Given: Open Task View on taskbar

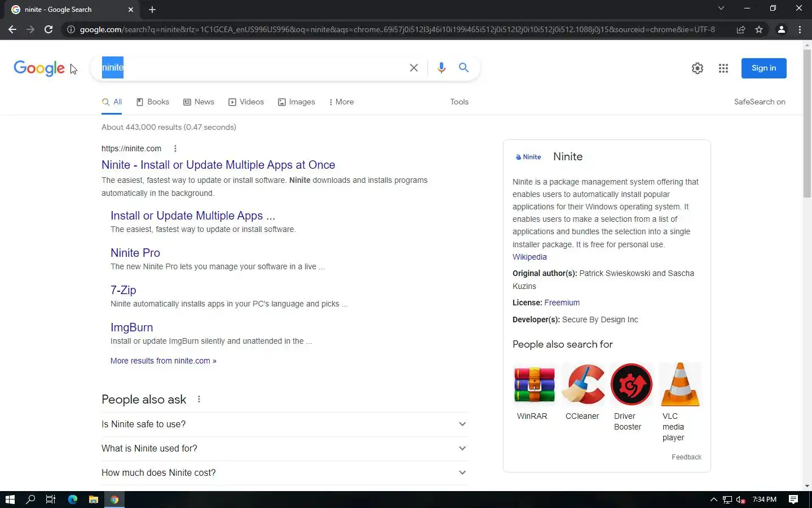Looking at the screenshot, I should point(51,500).
